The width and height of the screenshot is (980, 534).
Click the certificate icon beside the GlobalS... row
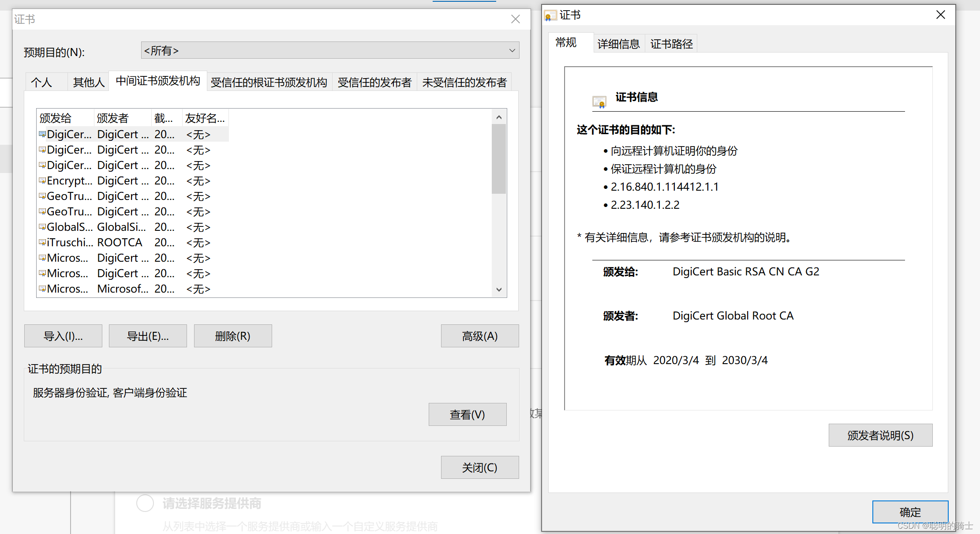[42, 227]
